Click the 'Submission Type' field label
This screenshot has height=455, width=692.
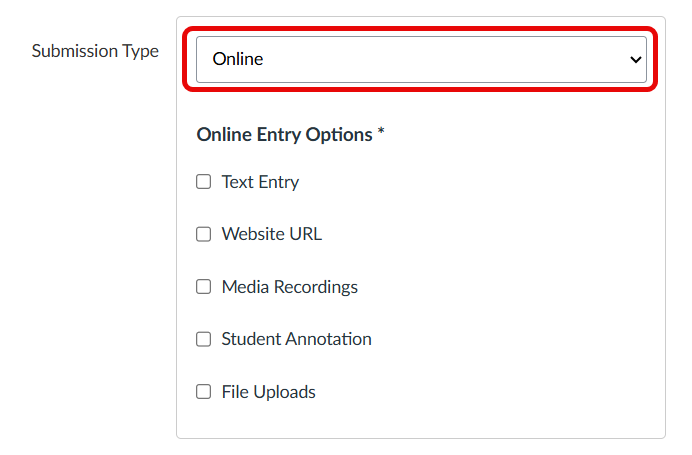(x=95, y=51)
